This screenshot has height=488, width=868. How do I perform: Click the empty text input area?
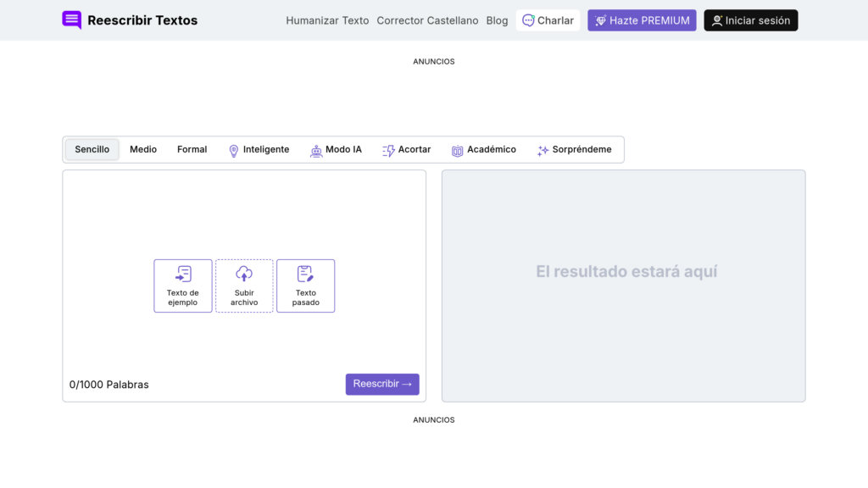point(244,212)
